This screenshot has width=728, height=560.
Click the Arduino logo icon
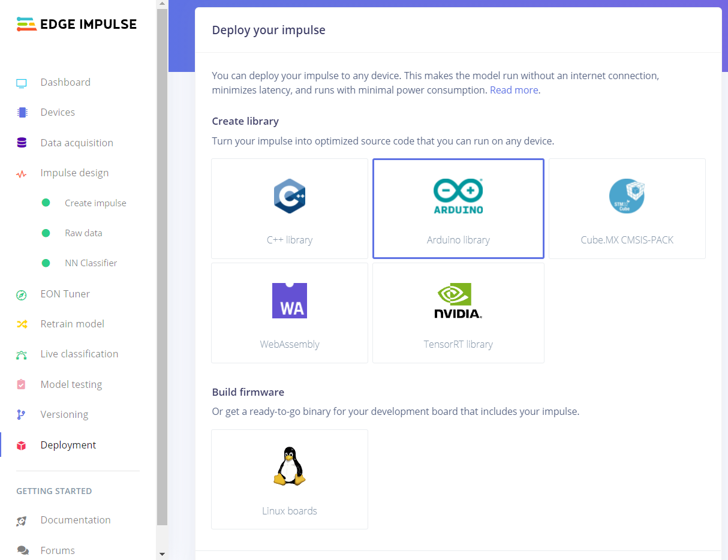[x=458, y=196]
